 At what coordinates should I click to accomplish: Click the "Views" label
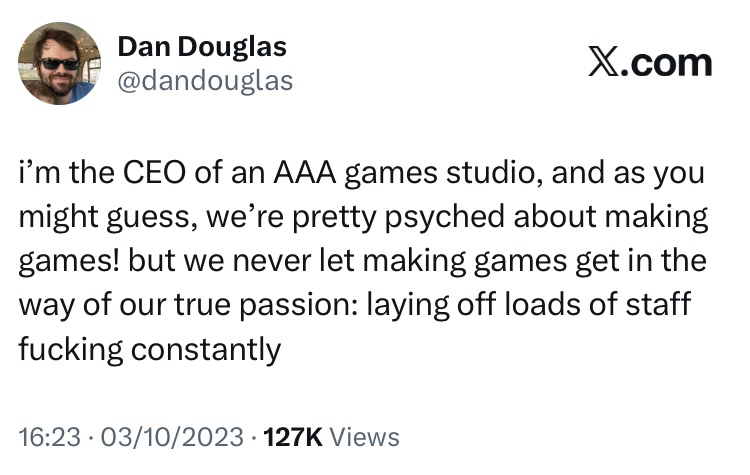[364, 437]
